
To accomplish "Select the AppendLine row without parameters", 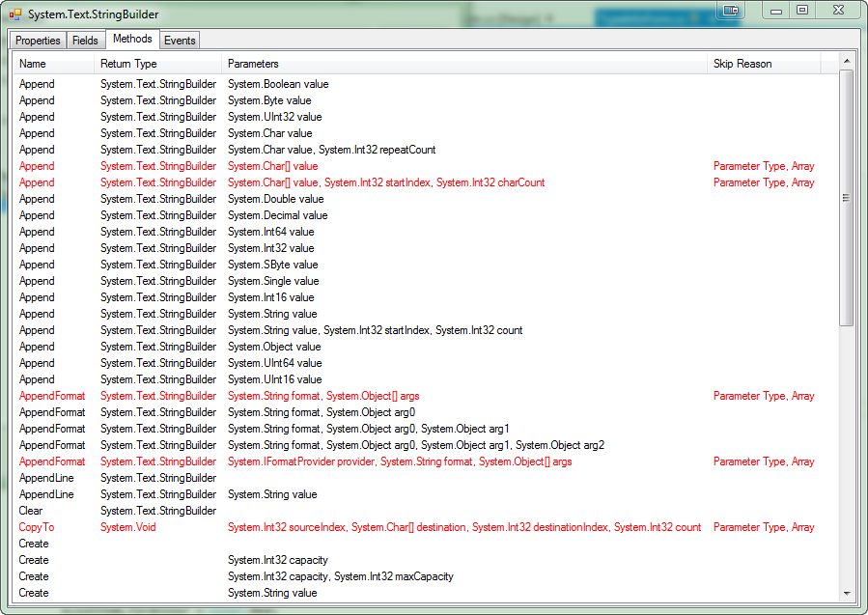I will click(426, 478).
